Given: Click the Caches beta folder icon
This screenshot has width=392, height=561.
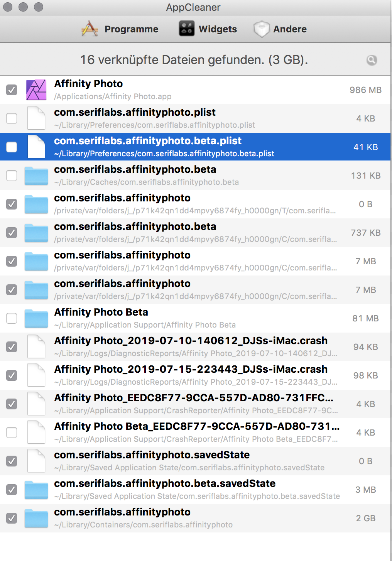Looking at the screenshot, I should pyautogui.click(x=36, y=176).
